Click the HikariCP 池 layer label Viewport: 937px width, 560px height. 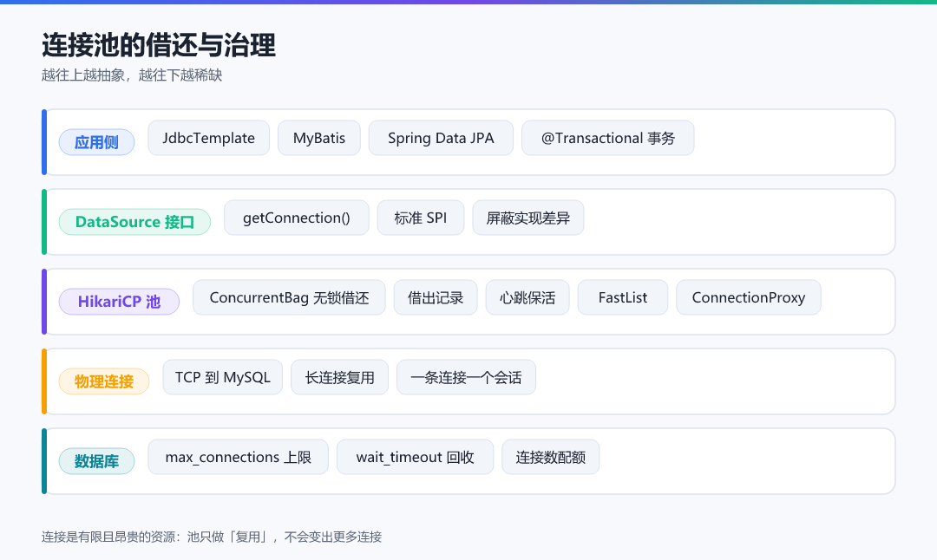tap(119, 302)
